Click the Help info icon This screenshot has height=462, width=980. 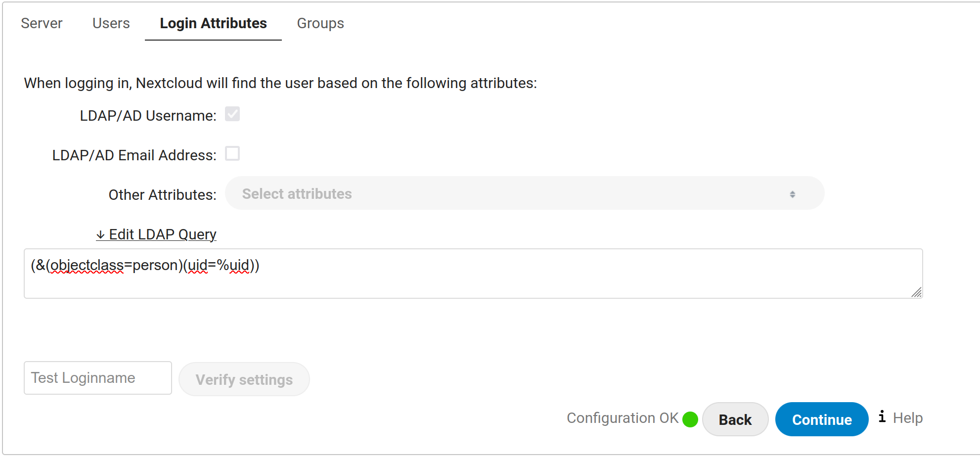click(883, 418)
